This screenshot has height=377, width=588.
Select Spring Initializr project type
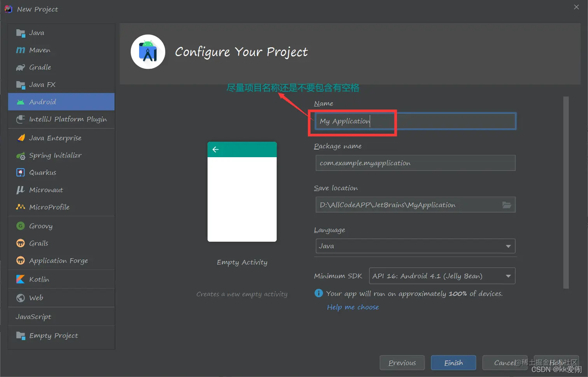(61, 155)
